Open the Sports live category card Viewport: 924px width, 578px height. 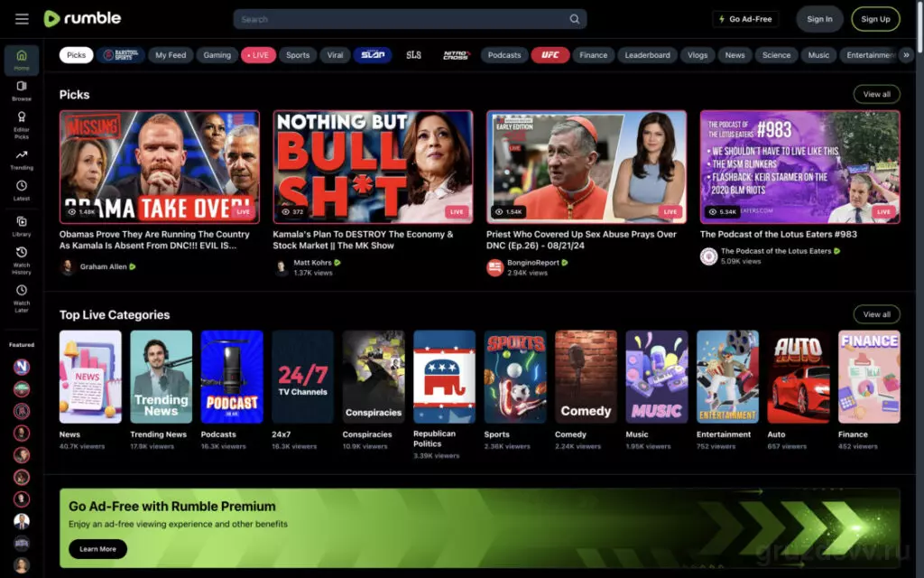coord(515,377)
